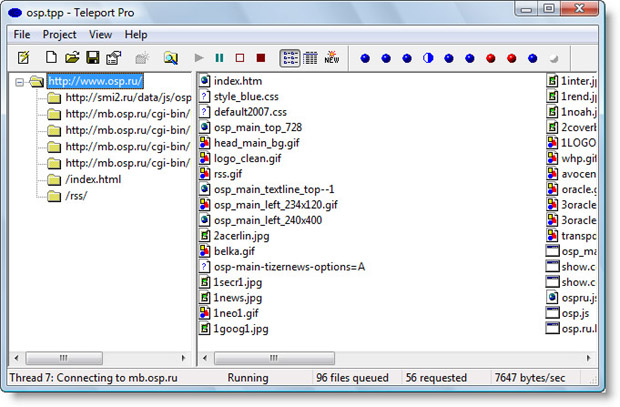The height and width of the screenshot is (407, 620).
Task: Open the File menu
Action: point(22,35)
